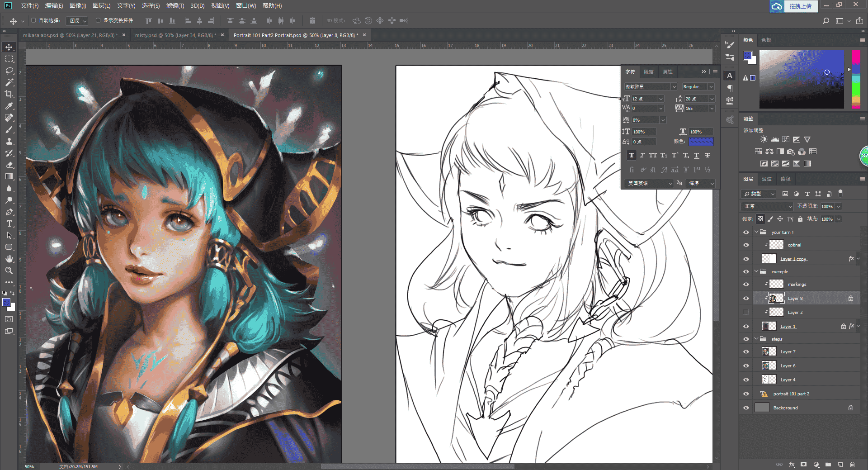Open the layer opacity 100% dropdown
The width and height of the screenshot is (868, 470).
coord(839,206)
